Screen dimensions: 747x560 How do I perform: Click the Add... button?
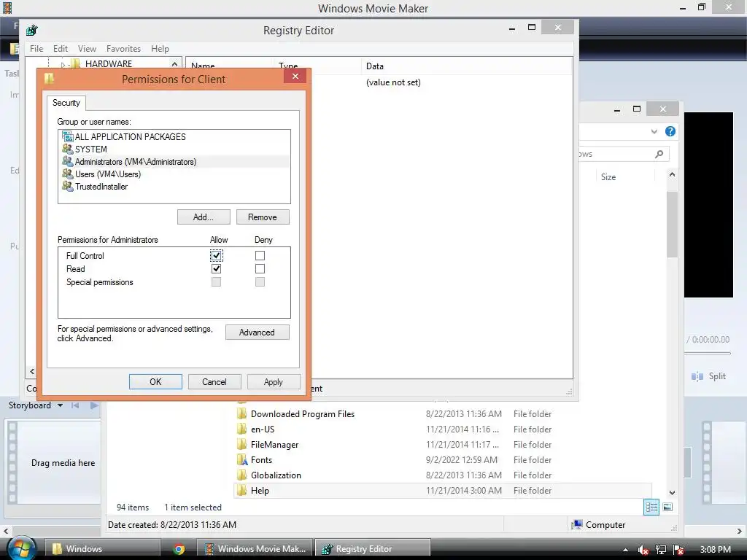204,217
